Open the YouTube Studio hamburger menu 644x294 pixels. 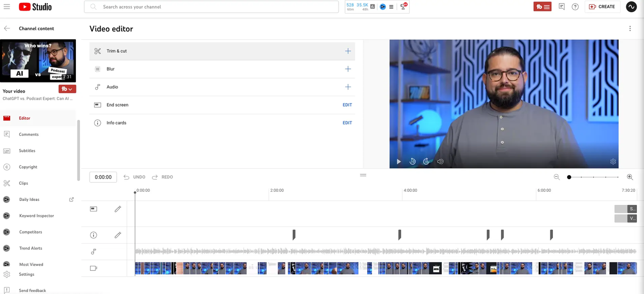tap(7, 7)
